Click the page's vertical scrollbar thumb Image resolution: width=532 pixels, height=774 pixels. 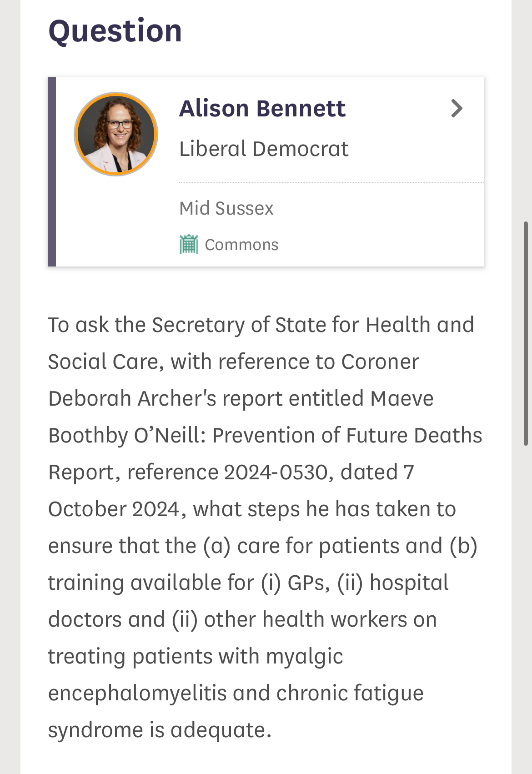pos(526,333)
